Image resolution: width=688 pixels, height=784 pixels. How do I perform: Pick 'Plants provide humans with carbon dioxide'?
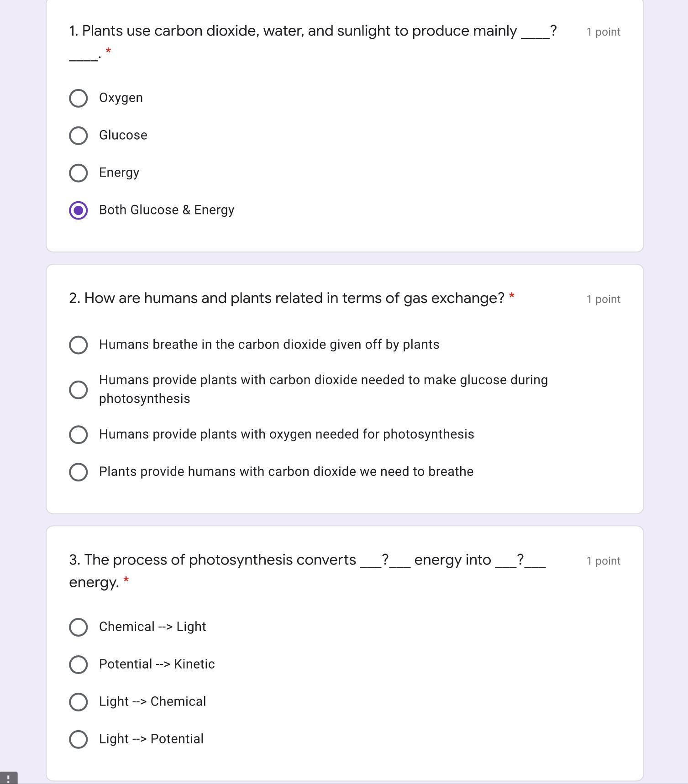point(78,472)
